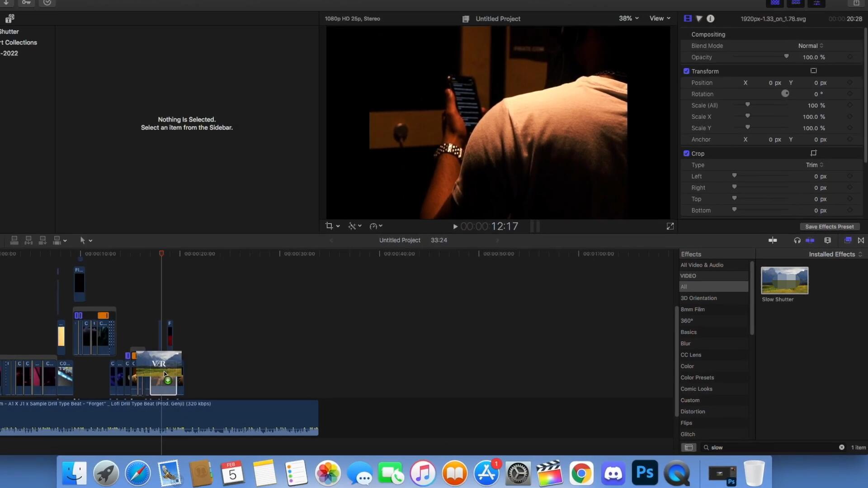The image size is (868, 488).
Task: Click the playback play button
Action: (x=455, y=226)
